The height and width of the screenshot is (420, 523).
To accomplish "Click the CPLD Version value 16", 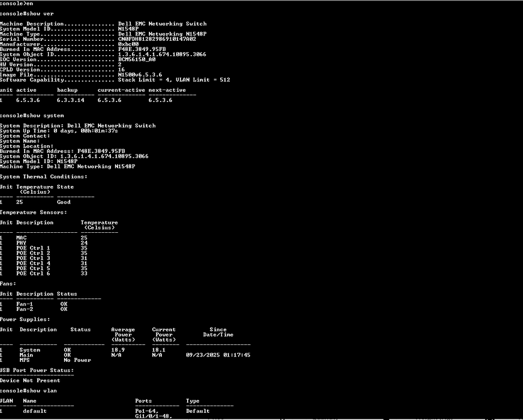I will coord(121,70).
